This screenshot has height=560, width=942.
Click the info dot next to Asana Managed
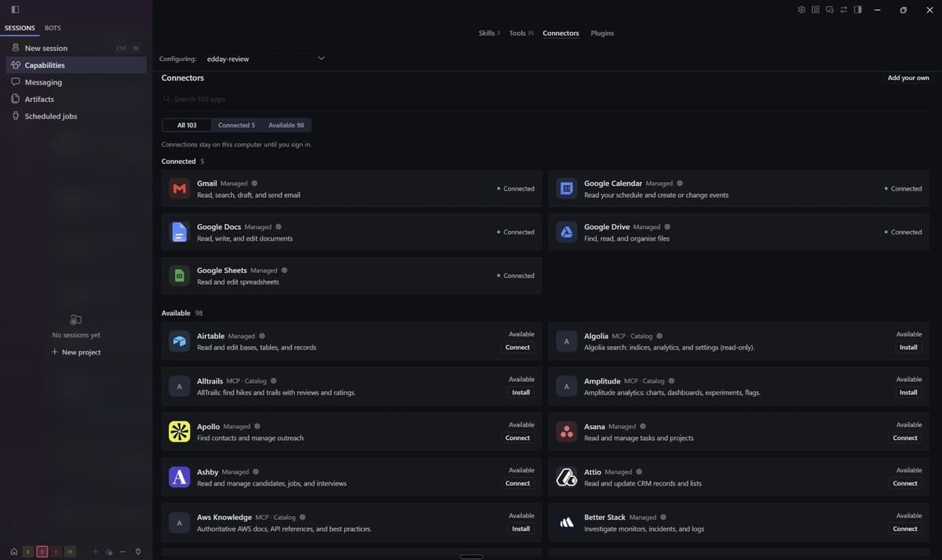[x=643, y=427]
